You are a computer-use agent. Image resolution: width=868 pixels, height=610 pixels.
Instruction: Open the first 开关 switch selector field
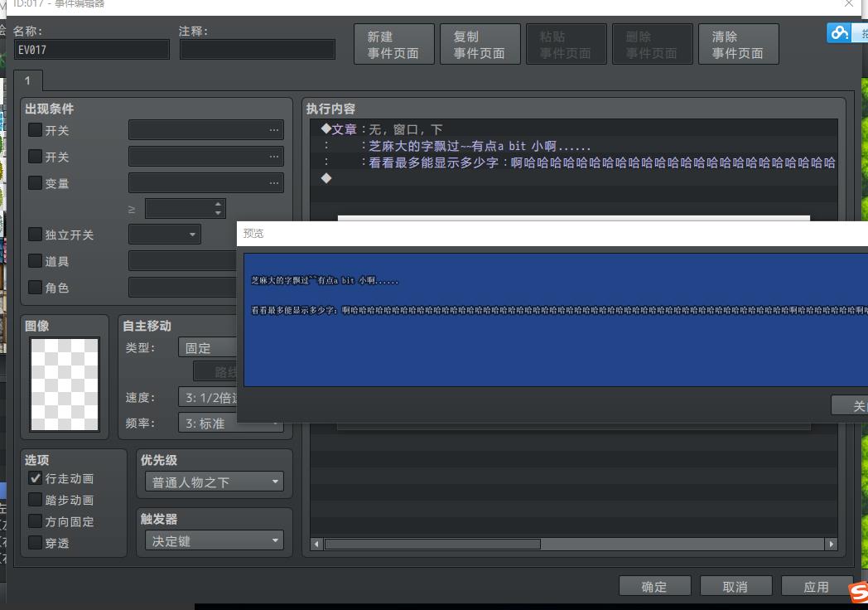[x=206, y=130]
